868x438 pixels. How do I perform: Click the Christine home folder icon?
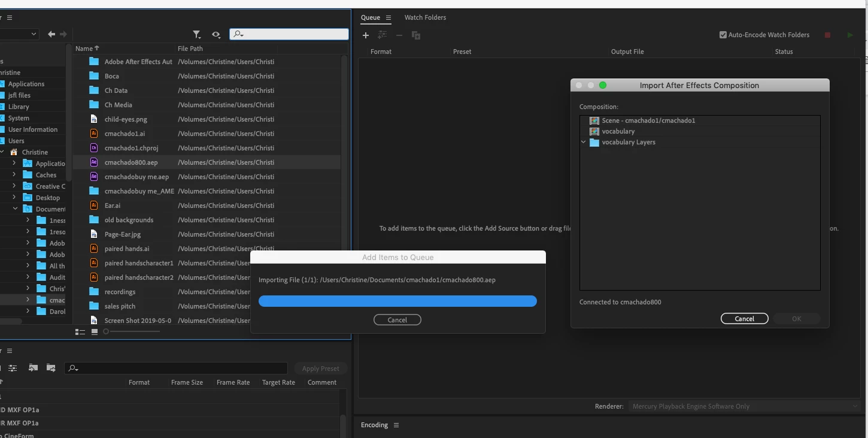click(14, 152)
